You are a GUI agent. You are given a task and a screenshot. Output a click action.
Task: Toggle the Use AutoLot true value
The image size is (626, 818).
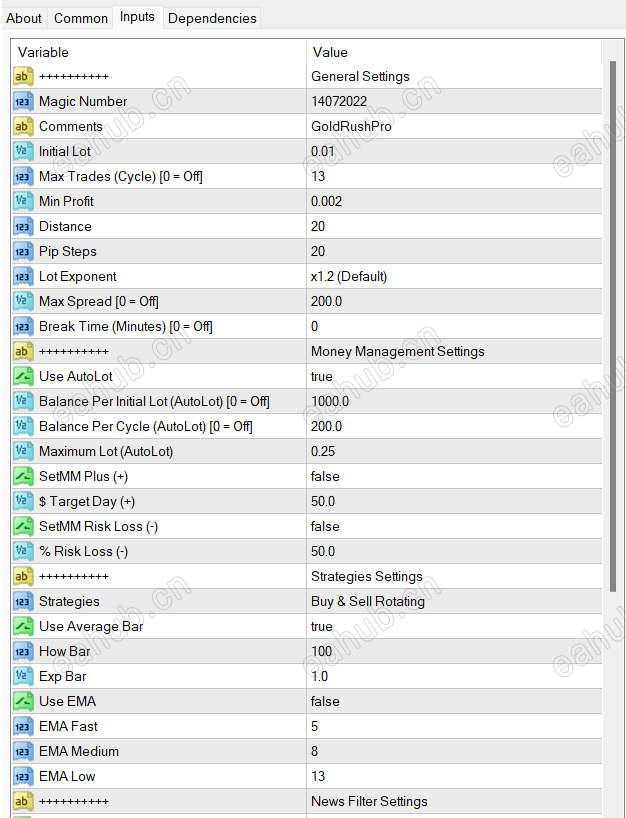pyautogui.click(x=322, y=376)
